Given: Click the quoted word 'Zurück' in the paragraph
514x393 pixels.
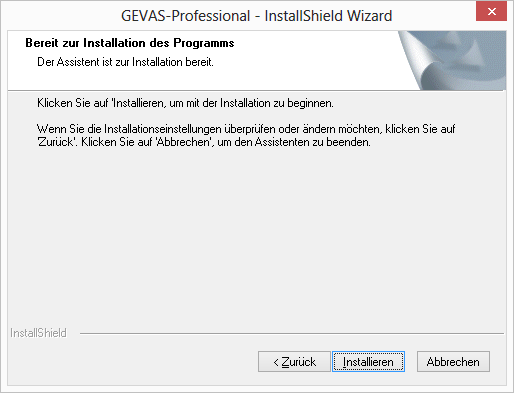Looking at the screenshot, I should coord(57,142).
